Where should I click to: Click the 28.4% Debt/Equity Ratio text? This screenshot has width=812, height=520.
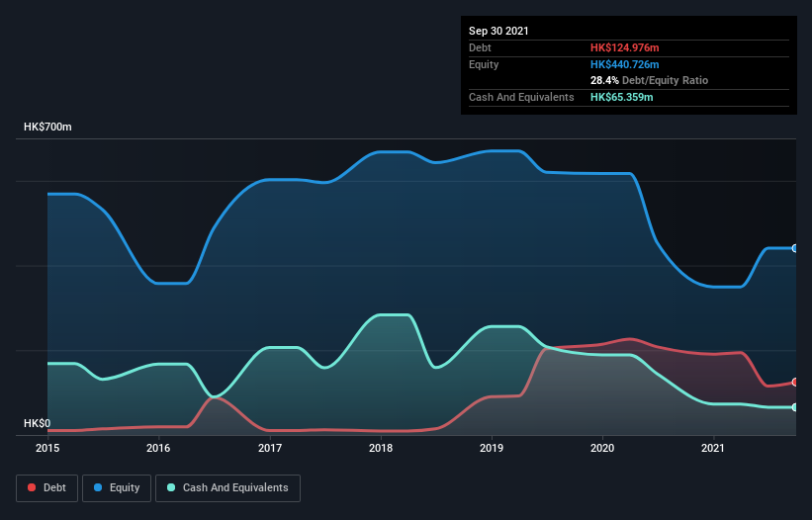(650, 80)
